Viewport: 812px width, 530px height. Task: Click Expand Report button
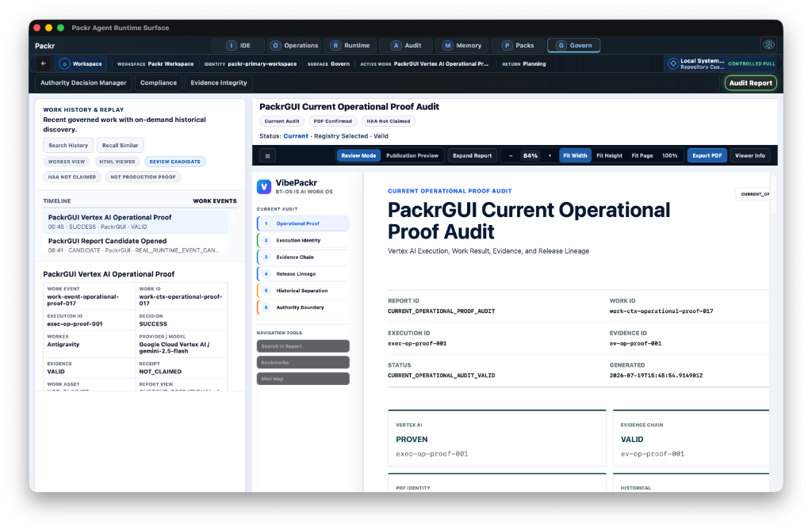[x=473, y=156]
